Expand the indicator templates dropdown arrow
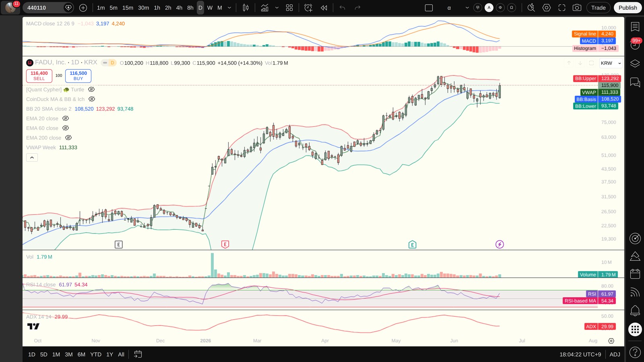The image size is (644, 362). coord(277,8)
